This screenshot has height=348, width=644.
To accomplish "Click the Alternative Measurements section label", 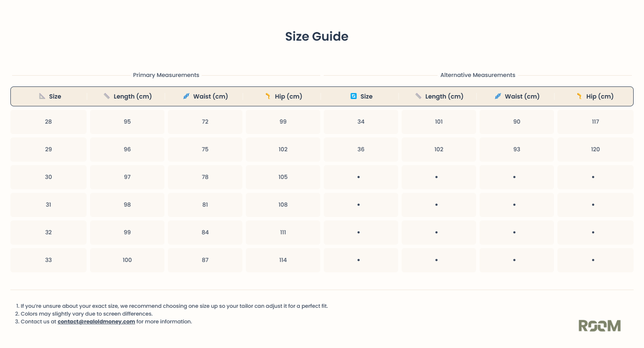I will pyautogui.click(x=478, y=75).
